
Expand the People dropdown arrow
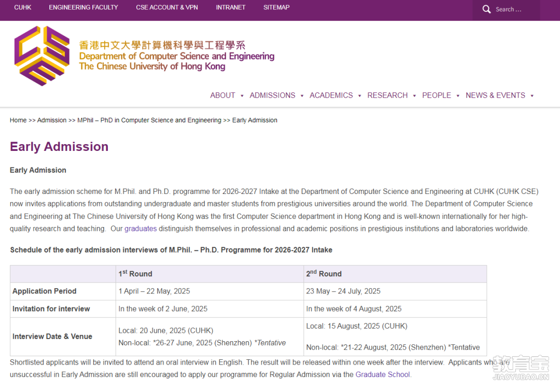pos(458,96)
